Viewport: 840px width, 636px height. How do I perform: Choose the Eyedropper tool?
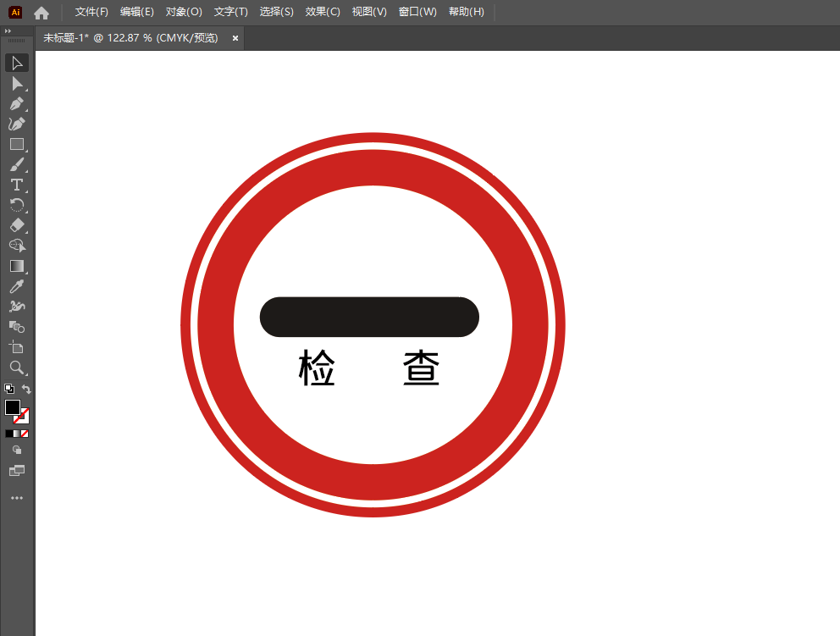point(16,286)
